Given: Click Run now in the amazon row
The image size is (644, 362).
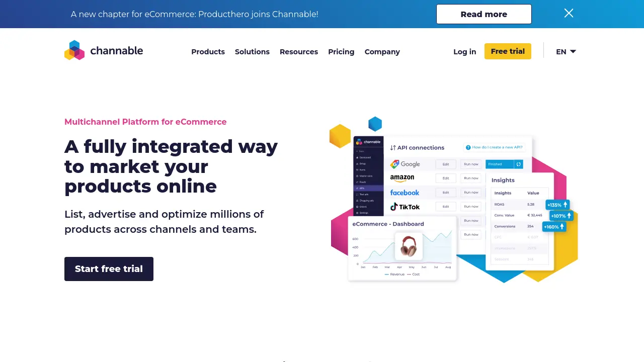Looking at the screenshot, I should pyautogui.click(x=471, y=178).
